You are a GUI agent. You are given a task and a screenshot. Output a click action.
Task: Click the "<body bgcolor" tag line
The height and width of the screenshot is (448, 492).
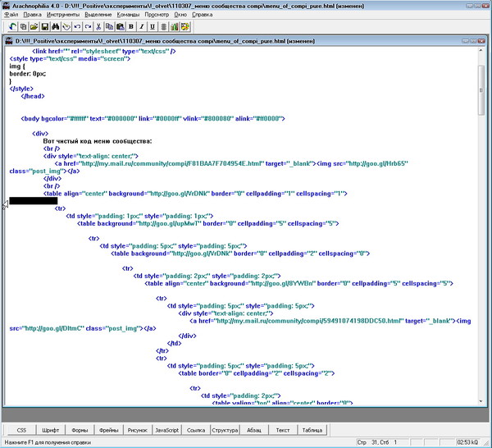tap(153, 119)
